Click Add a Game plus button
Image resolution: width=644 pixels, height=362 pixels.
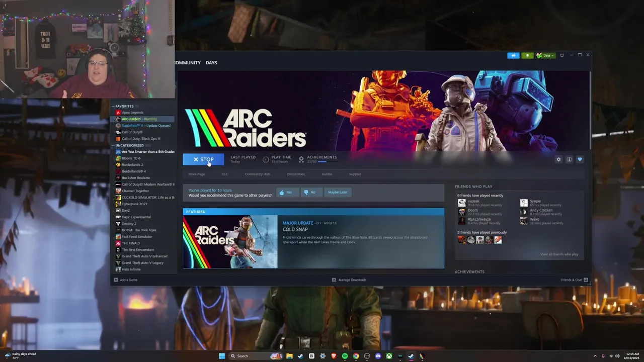click(x=125, y=280)
